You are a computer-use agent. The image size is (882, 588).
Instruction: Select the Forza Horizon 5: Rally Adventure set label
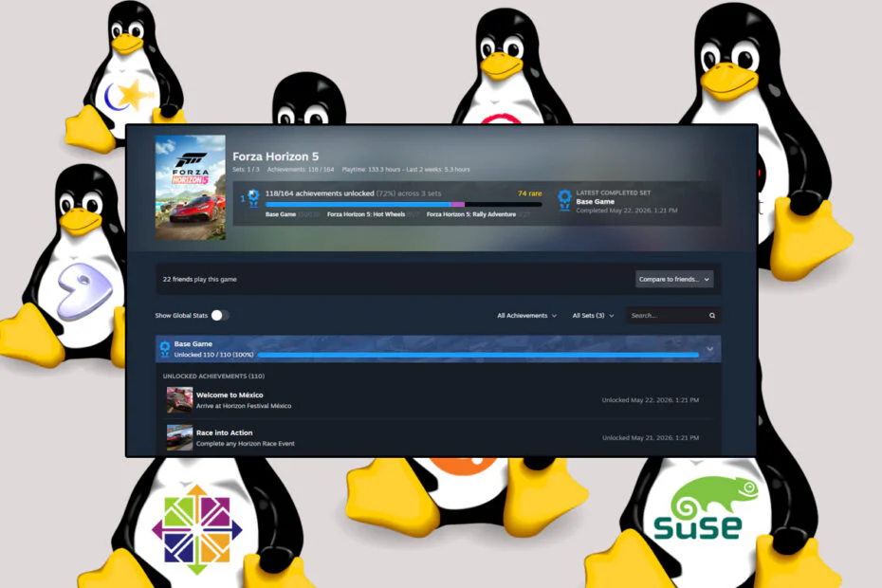pyautogui.click(x=471, y=214)
